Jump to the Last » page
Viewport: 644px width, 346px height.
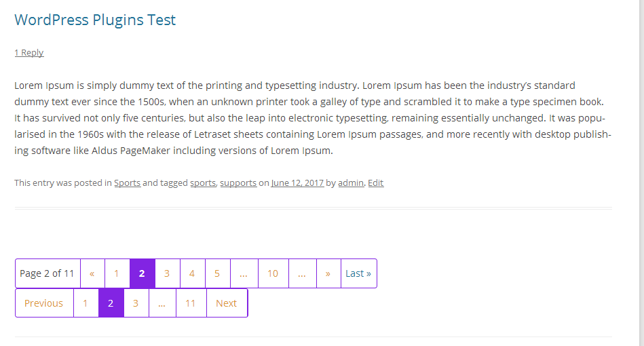coord(358,273)
